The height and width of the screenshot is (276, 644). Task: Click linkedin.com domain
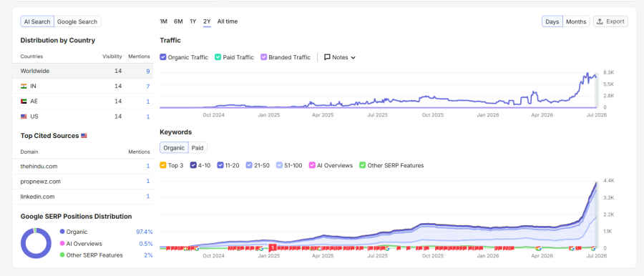pyautogui.click(x=37, y=197)
